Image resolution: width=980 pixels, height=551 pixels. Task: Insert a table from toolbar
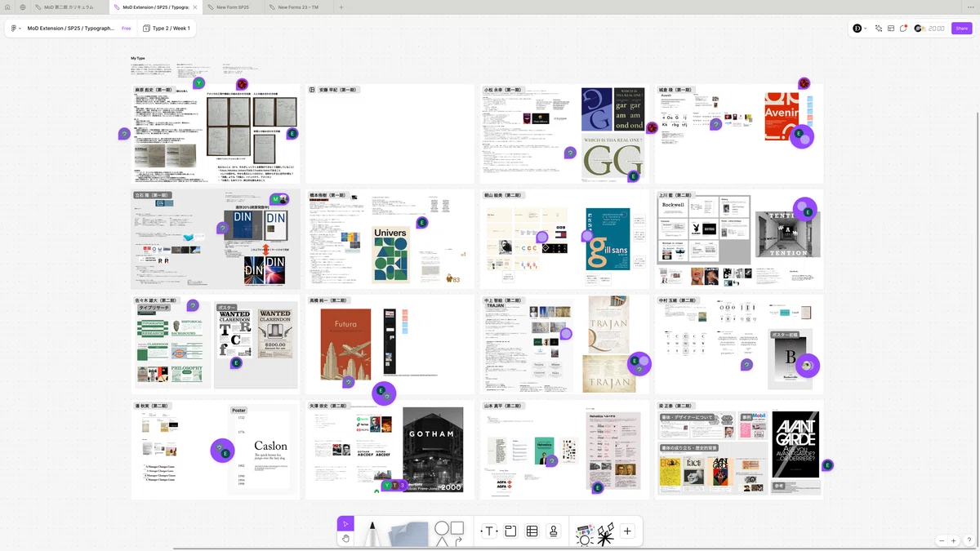(532, 531)
